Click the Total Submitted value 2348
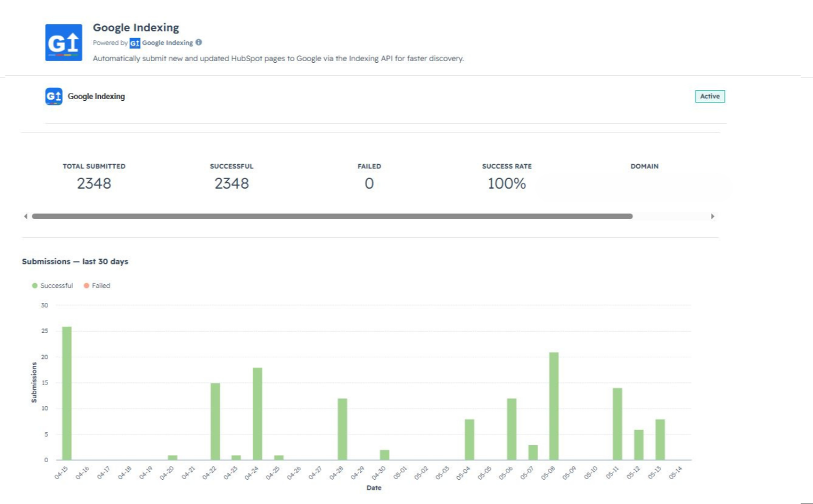The height and width of the screenshot is (504, 813). coord(94,183)
